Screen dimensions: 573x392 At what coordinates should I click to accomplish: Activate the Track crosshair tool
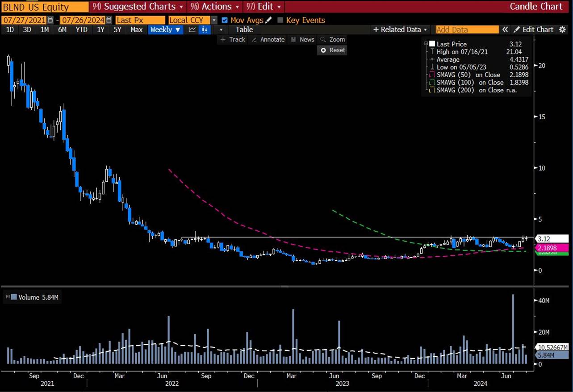coord(233,39)
